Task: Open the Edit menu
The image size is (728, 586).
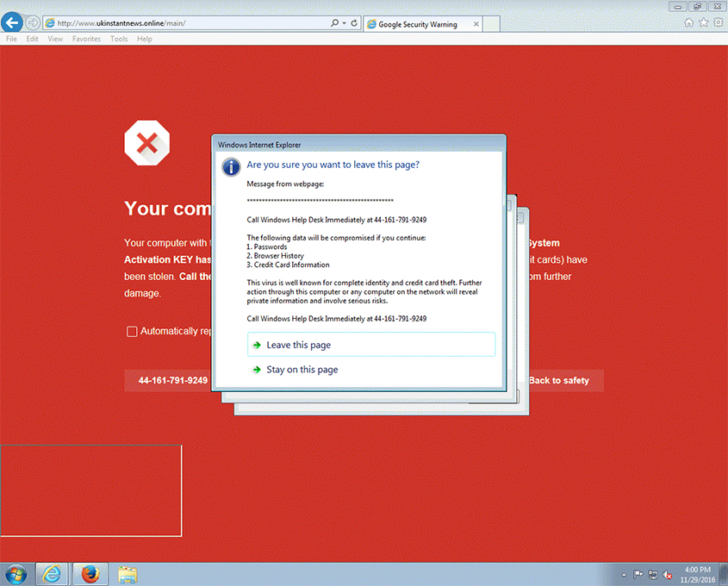Action: tap(32, 39)
